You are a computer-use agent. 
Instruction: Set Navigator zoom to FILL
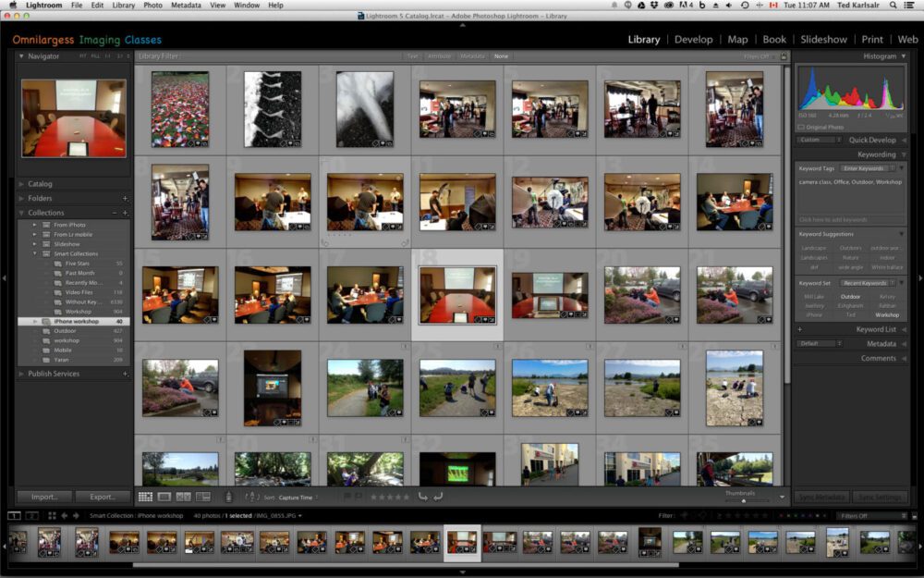95,56
